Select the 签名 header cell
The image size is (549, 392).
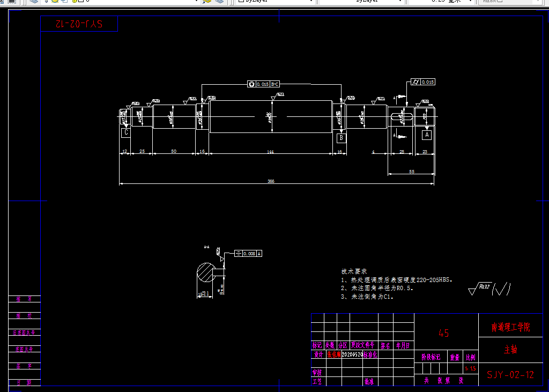tap(385, 346)
